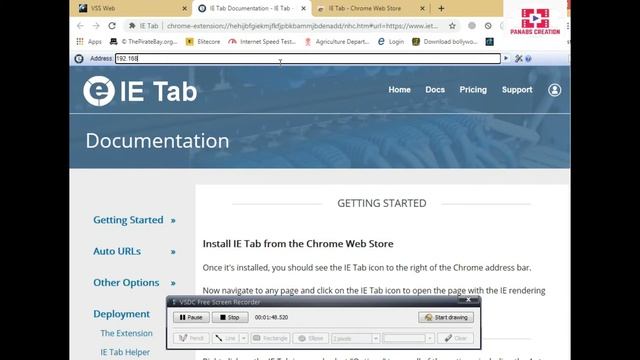This screenshot has height=360, width=640.
Task: Click the Clear drawing button
Action: (x=456, y=338)
